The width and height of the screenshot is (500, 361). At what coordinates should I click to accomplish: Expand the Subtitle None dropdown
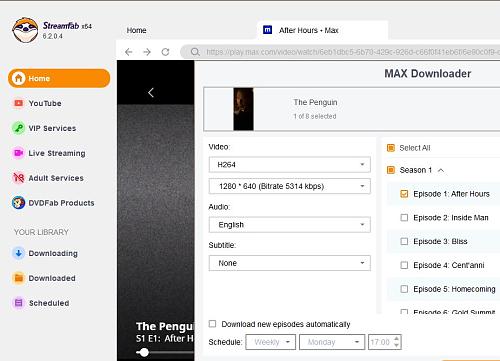point(289,263)
